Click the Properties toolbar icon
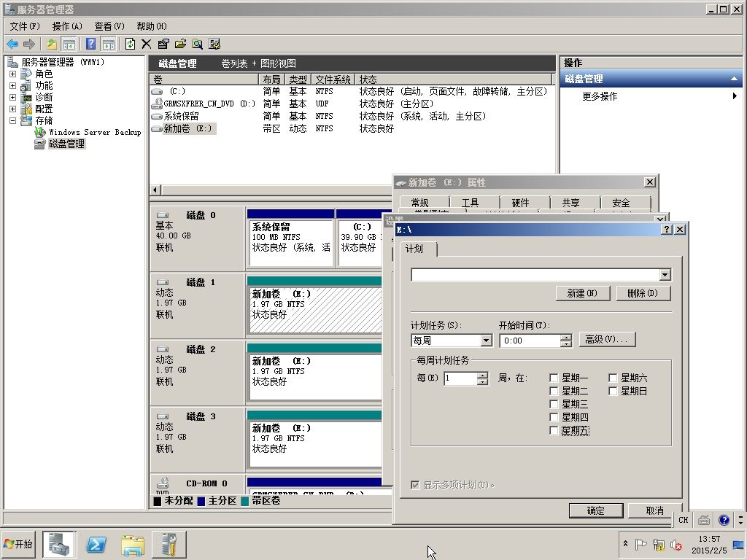Viewport: 747px width, 560px height. click(x=163, y=44)
